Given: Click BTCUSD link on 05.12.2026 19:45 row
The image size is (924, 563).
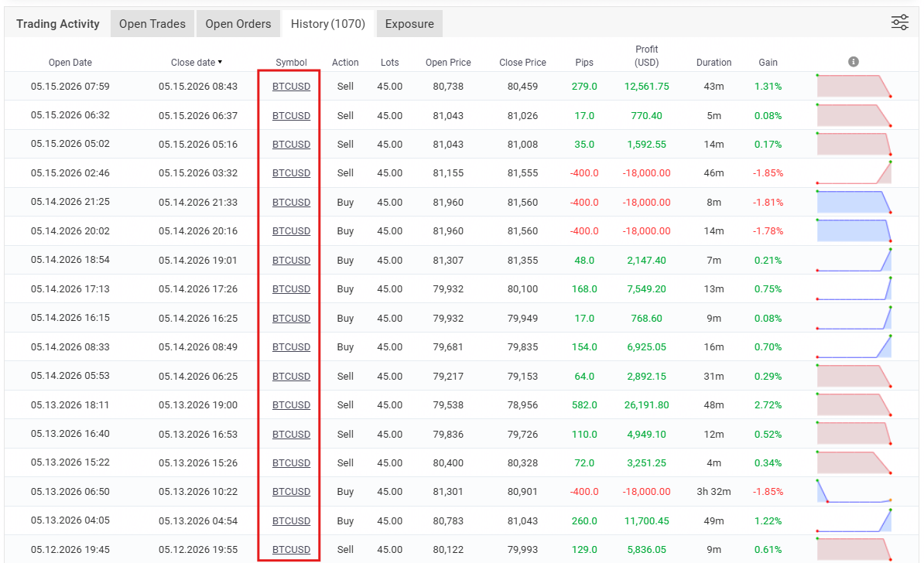Looking at the screenshot, I should point(291,549).
